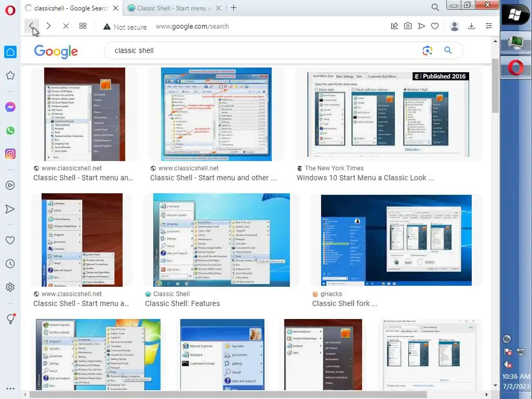Click the muted volume tray icon
This screenshot has width=532, height=399.
pyautogui.click(x=508, y=365)
